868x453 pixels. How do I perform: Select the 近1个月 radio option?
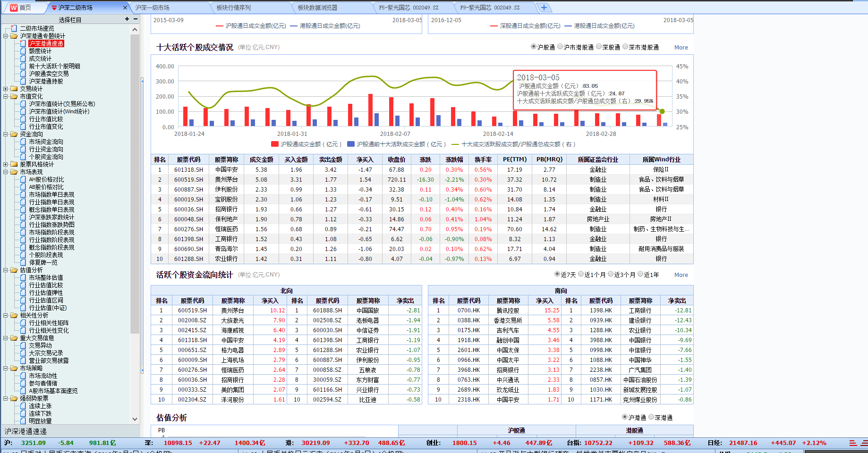pos(581,274)
